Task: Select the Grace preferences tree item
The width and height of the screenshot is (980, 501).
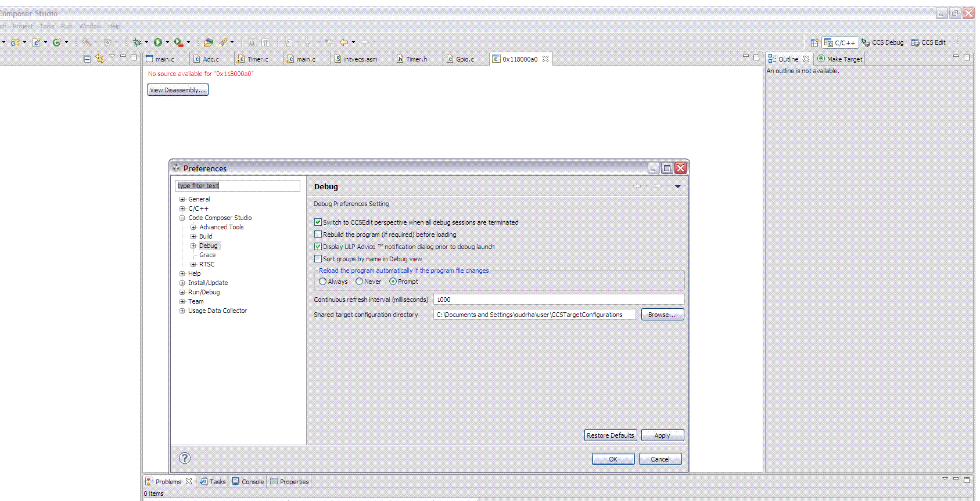Action: [207, 255]
